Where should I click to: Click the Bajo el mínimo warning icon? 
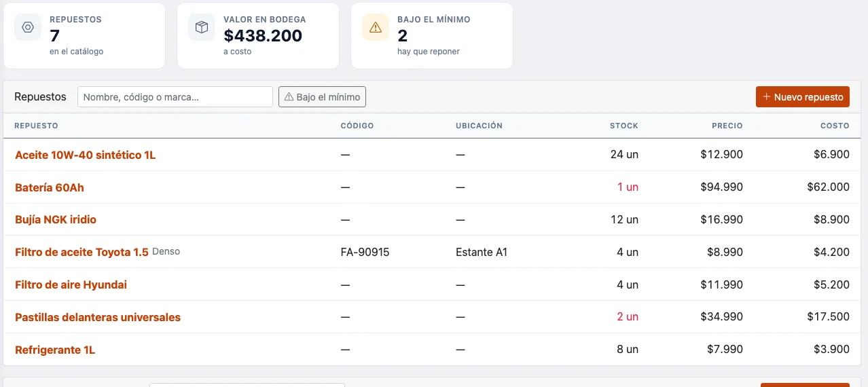click(376, 27)
